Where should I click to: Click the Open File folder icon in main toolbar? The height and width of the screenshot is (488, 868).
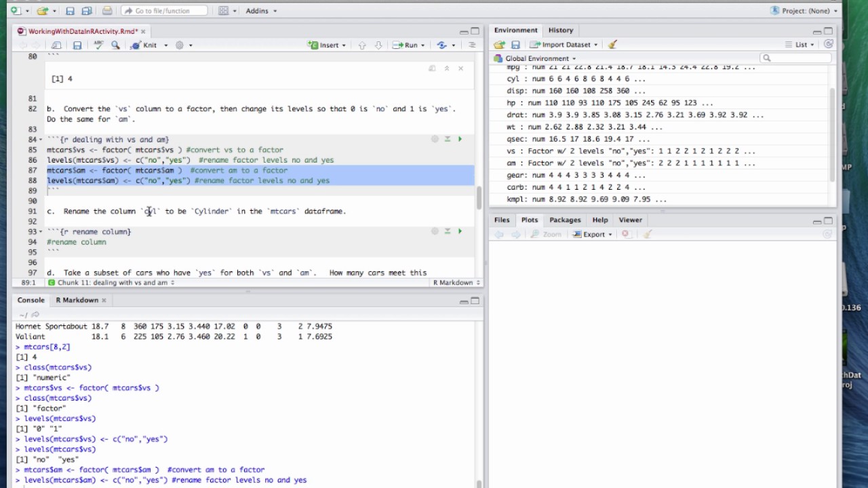click(42, 11)
